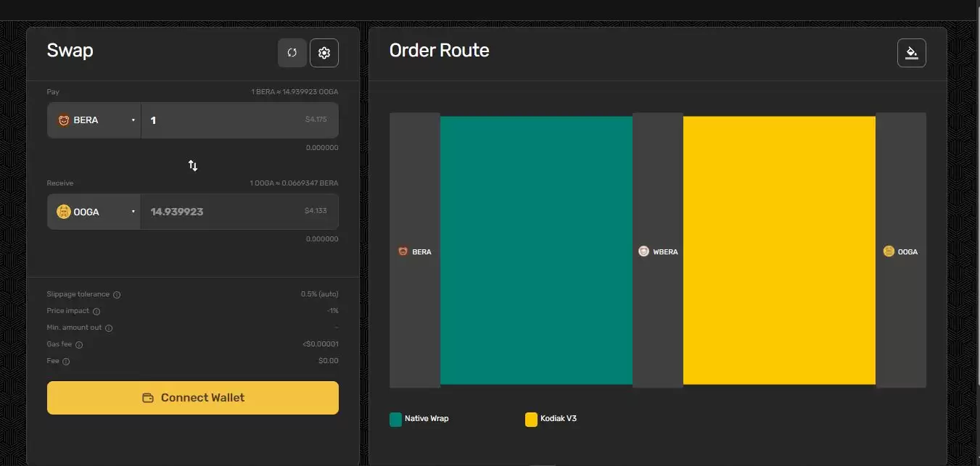Click Min. amount out info icon
The image size is (980, 466).
pos(109,328)
